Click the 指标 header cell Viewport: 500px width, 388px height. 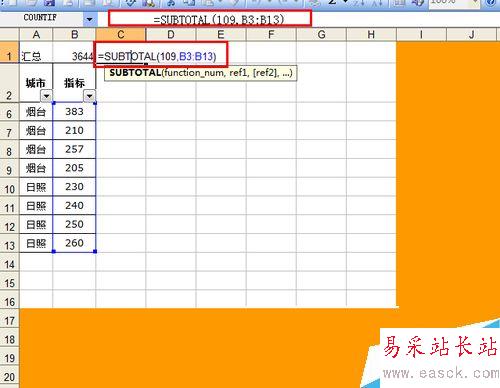point(74,83)
